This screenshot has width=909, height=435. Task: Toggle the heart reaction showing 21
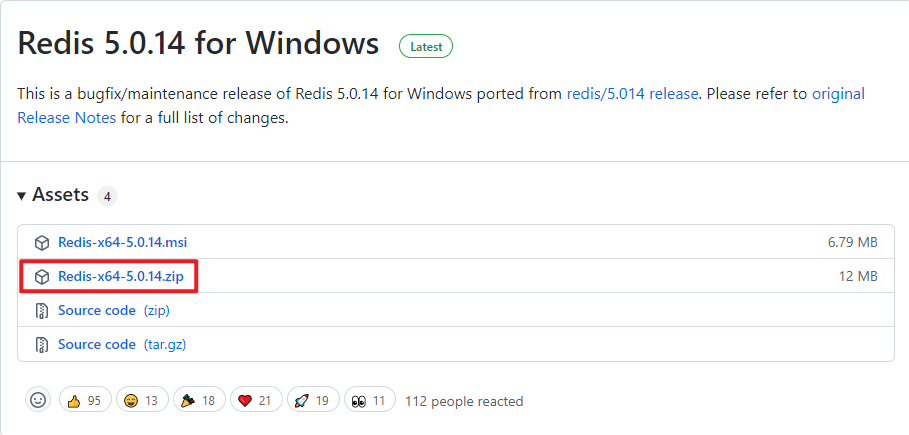pyautogui.click(x=256, y=400)
